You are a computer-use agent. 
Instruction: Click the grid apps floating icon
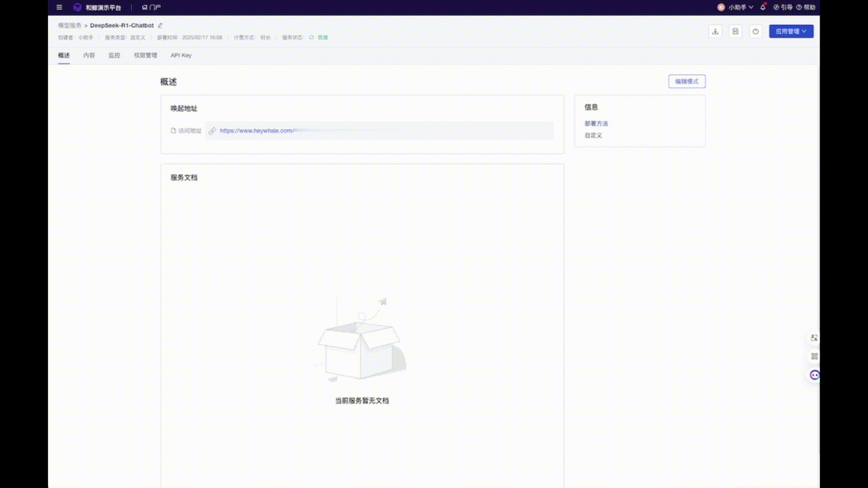[x=814, y=356]
